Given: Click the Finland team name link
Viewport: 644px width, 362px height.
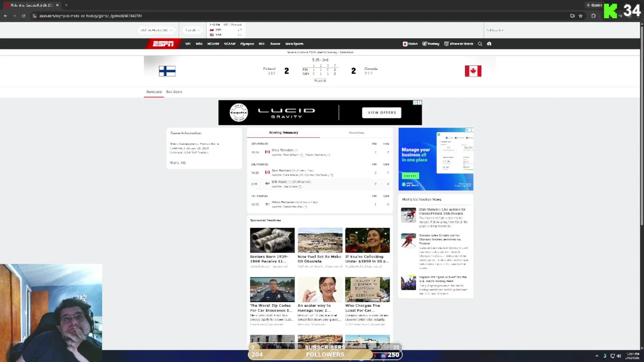Looking at the screenshot, I should tap(269, 69).
